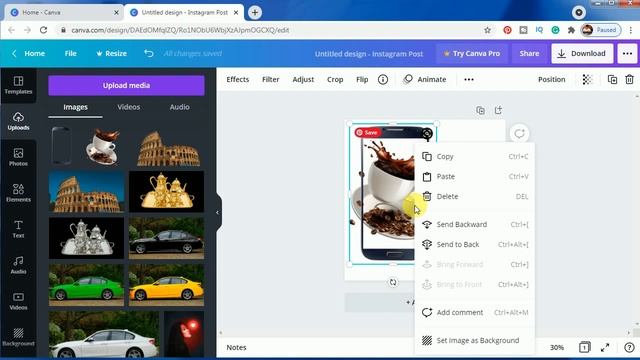Open the Text sidebar panel
This screenshot has height=360, width=640.
coord(18,229)
